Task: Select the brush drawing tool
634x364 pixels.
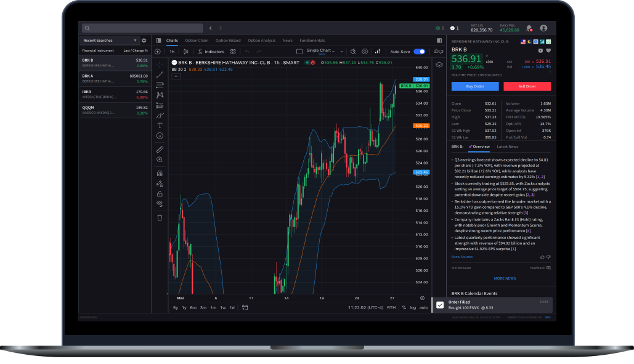Action: [x=160, y=116]
